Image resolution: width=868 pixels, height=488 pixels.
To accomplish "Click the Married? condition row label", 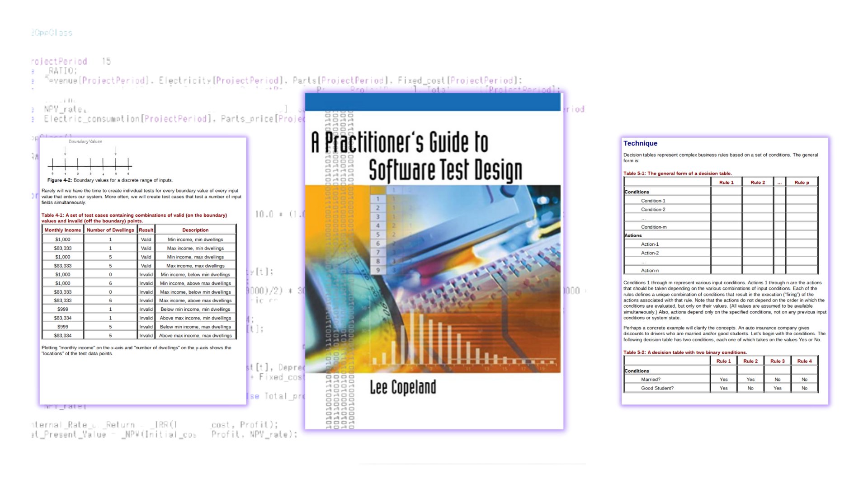I will tap(651, 380).
